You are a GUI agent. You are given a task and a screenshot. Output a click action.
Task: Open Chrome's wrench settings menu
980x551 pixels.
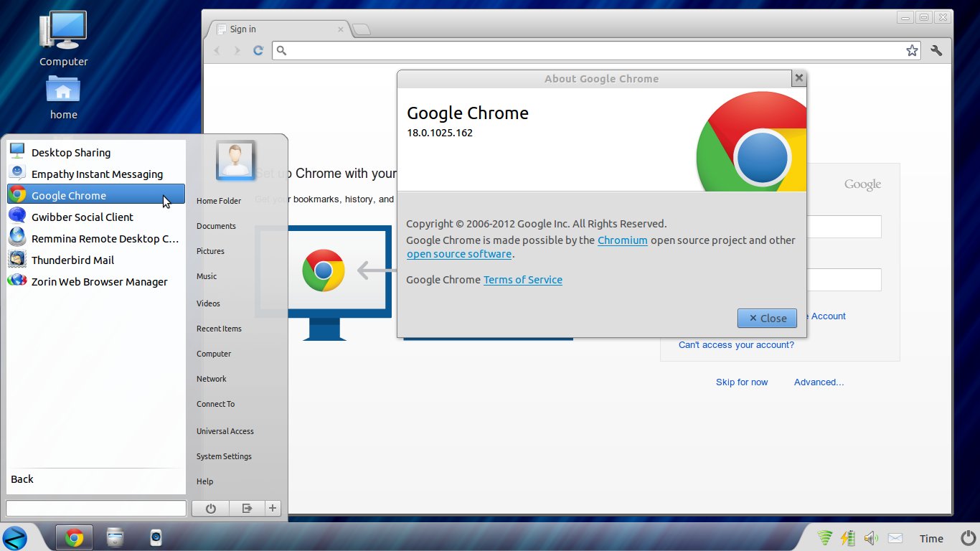click(x=936, y=50)
